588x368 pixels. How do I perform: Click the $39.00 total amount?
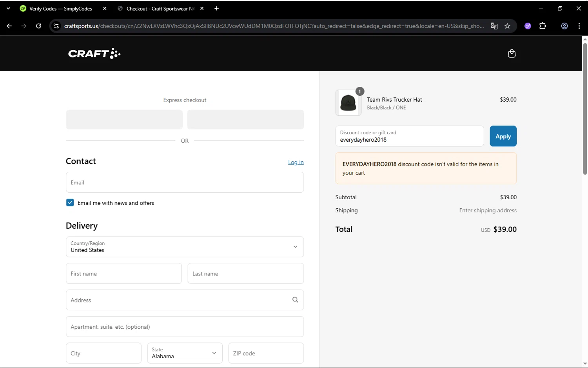(x=505, y=230)
